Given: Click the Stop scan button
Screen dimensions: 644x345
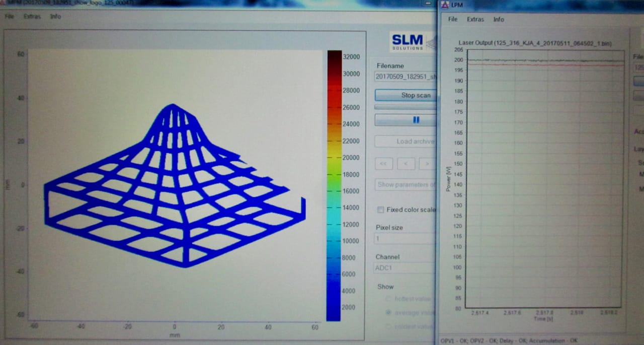Looking at the screenshot, I should 406,95.
